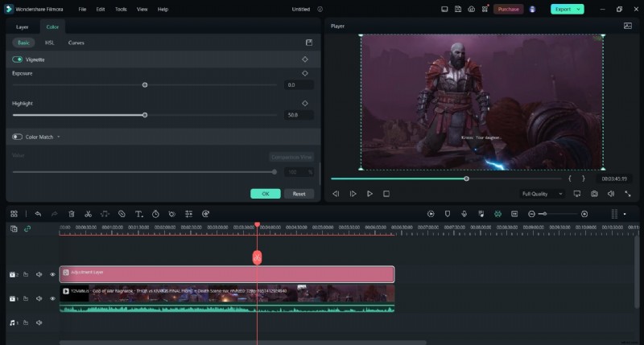Click the adjust sliders icon in toolbar

coord(188,214)
